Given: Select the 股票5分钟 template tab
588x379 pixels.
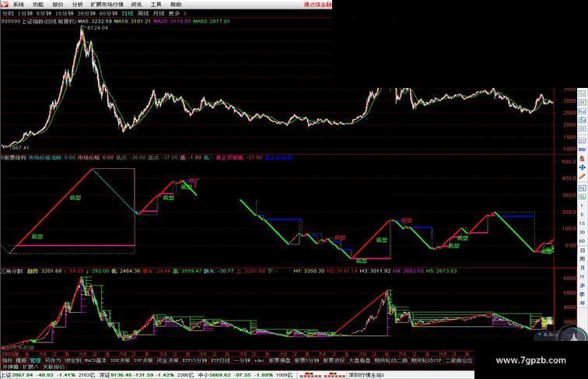Looking at the screenshot, I should [x=306, y=360].
